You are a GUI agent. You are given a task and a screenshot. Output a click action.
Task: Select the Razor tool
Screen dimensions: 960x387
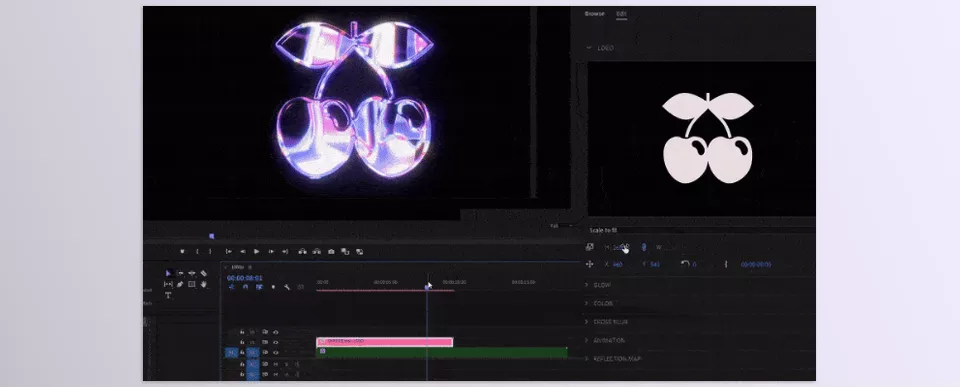[x=204, y=273]
